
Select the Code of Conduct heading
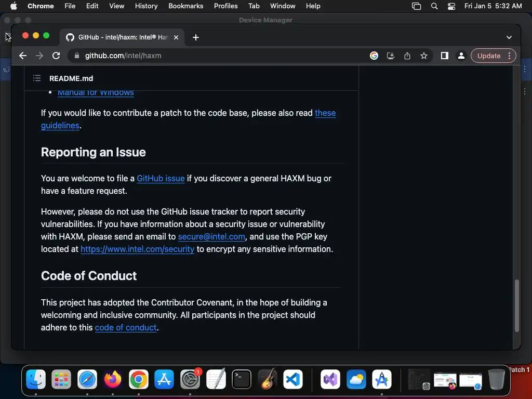pos(89,276)
